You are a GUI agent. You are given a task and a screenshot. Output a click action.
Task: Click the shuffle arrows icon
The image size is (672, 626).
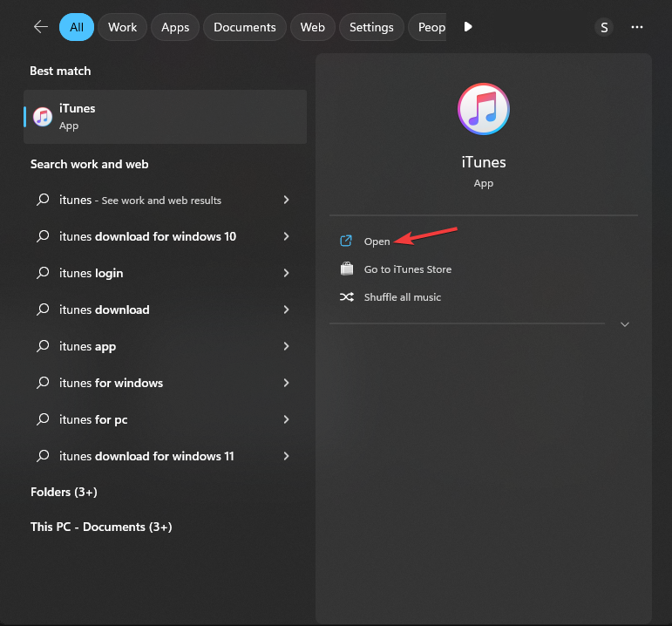coord(347,296)
